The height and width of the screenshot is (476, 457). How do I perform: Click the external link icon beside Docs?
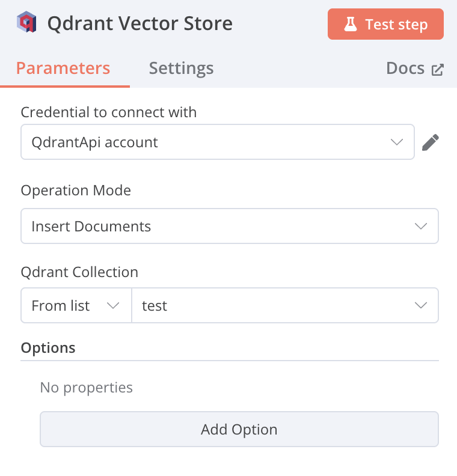pyautogui.click(x=438, y=69)
